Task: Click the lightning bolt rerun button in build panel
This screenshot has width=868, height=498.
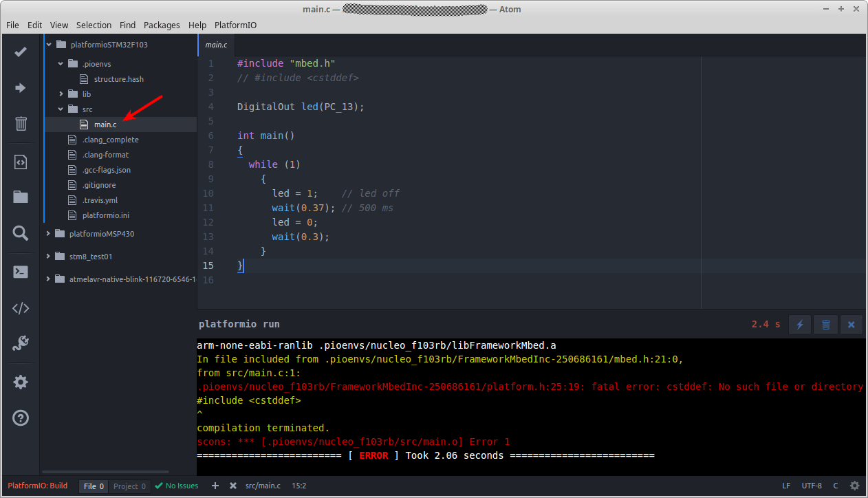Action: 800,325
